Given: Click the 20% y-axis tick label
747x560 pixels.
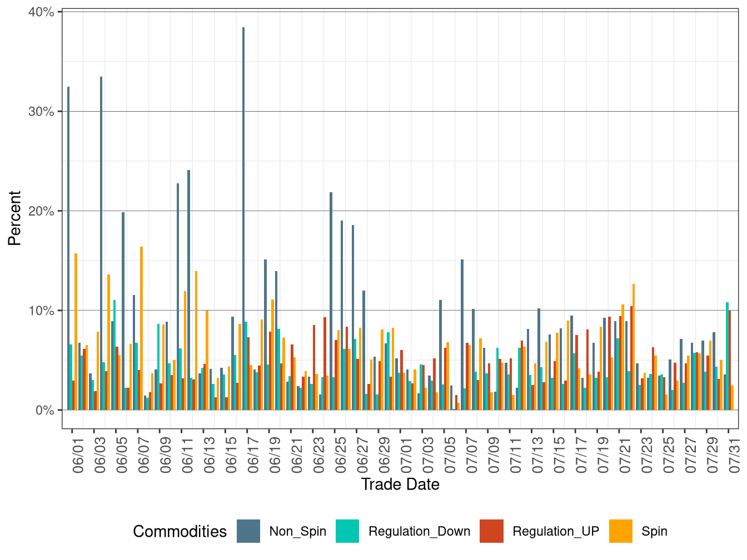Looking at the screenshot, I should pyautogui.click(x=41, y=211).
